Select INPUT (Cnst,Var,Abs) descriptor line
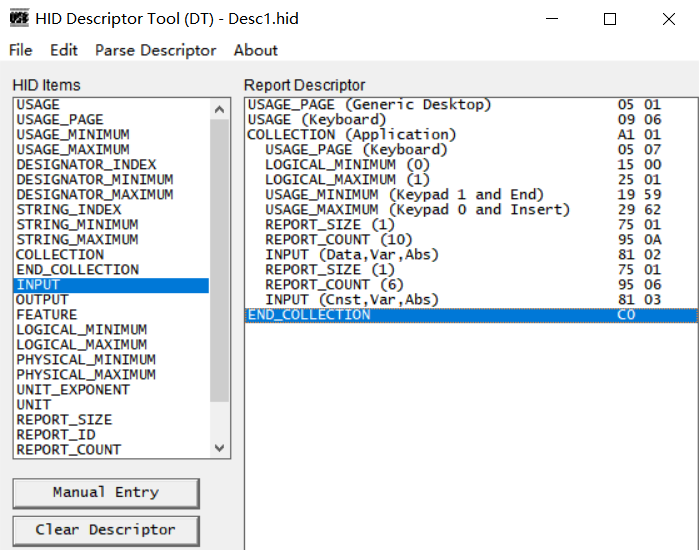This screenshot has width=699, height=550. click(x=472, y=300)
